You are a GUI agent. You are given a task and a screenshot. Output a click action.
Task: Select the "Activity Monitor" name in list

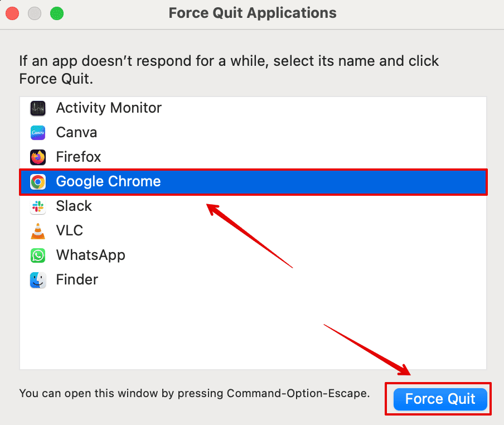coord(109,108)
